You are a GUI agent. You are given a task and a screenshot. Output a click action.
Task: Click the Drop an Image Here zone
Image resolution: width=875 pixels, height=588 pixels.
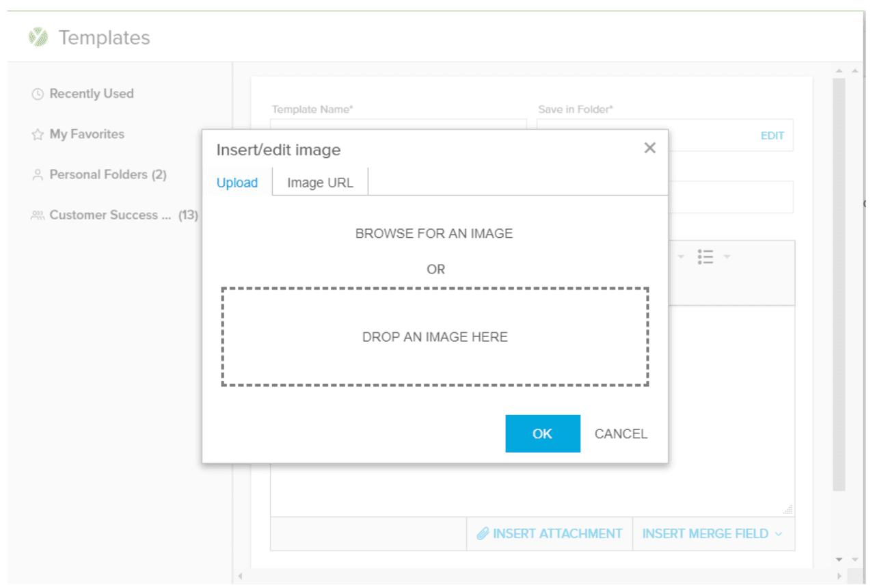pos(435,337)
